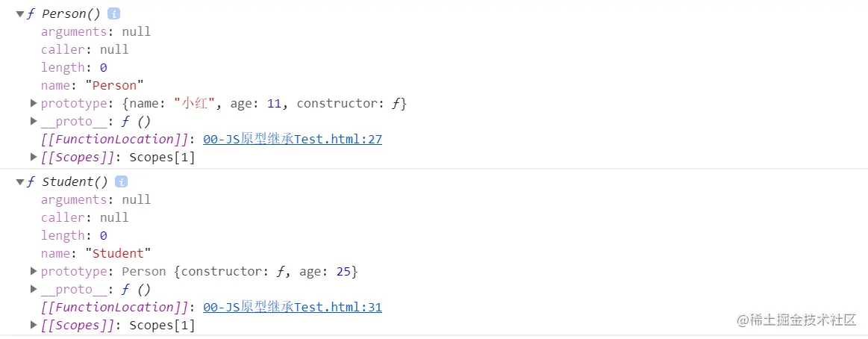This screenshot has height=339, width=868.
Task: Click the ƒ Person() header text
Action: [x=63, y=14]
